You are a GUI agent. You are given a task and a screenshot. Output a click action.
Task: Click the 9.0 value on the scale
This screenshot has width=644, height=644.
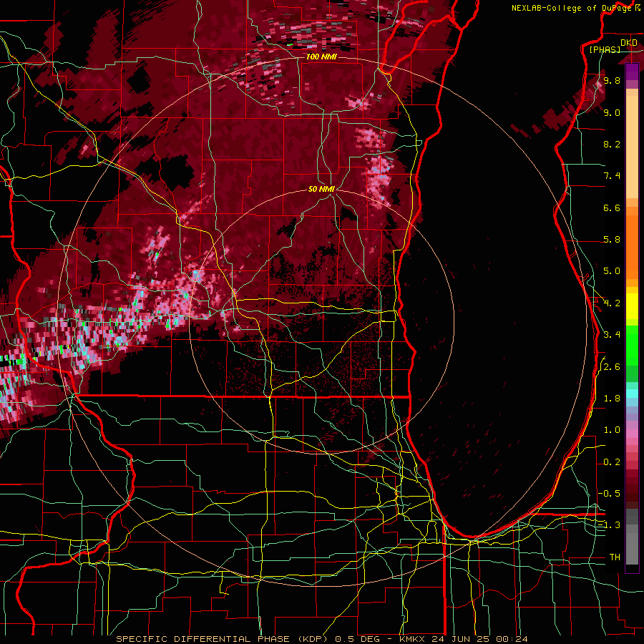(x=612, y=112)
